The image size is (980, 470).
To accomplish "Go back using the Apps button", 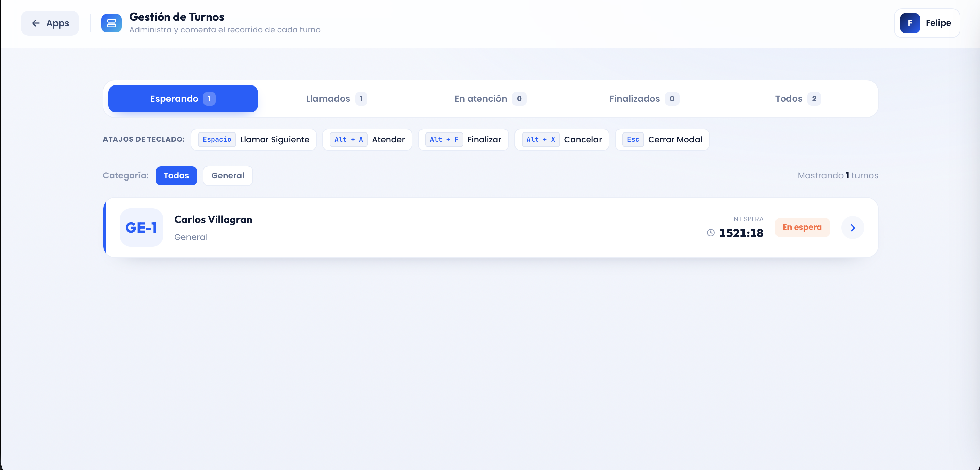I will (50, 23).
